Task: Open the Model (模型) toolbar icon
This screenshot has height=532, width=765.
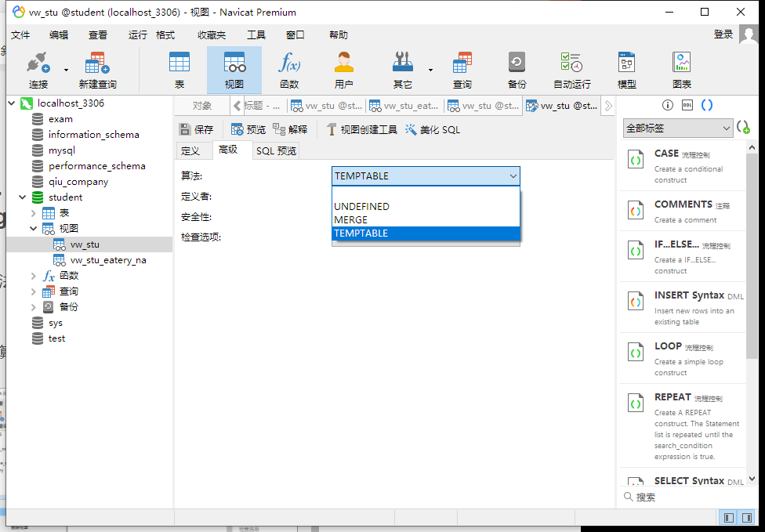Action: (x=627, y=71)
